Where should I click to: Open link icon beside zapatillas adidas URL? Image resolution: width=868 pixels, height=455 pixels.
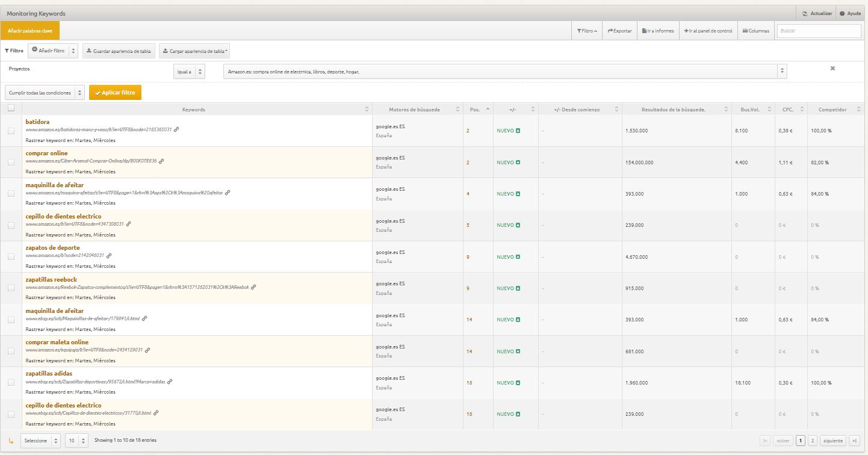click(x=170, y=381)
